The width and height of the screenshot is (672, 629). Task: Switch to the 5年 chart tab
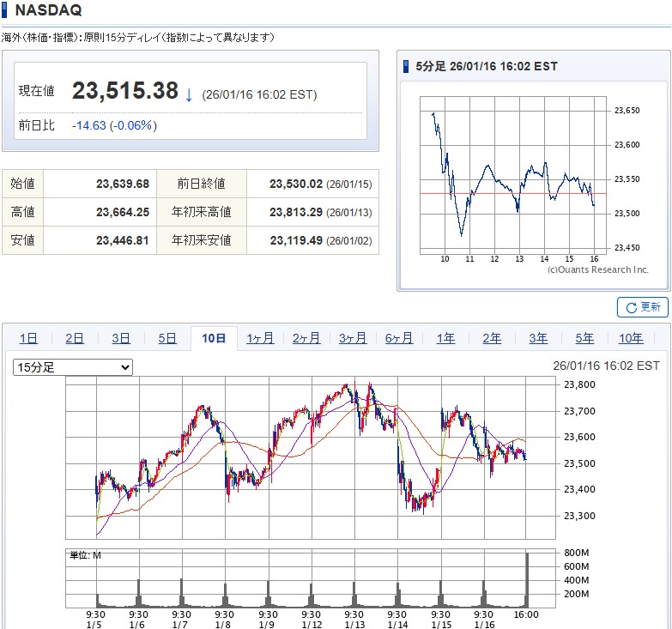pyautogui.click(x=584, y=338)
